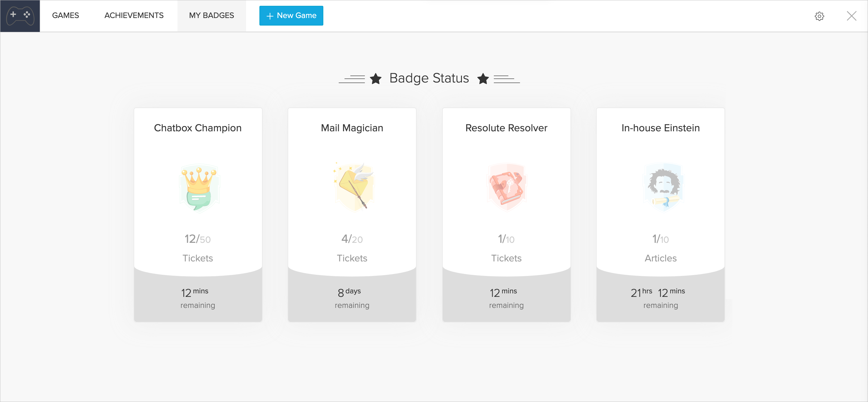Click the star right of Badge Status
The image size is (868, 402).
[x=483, y=79]
